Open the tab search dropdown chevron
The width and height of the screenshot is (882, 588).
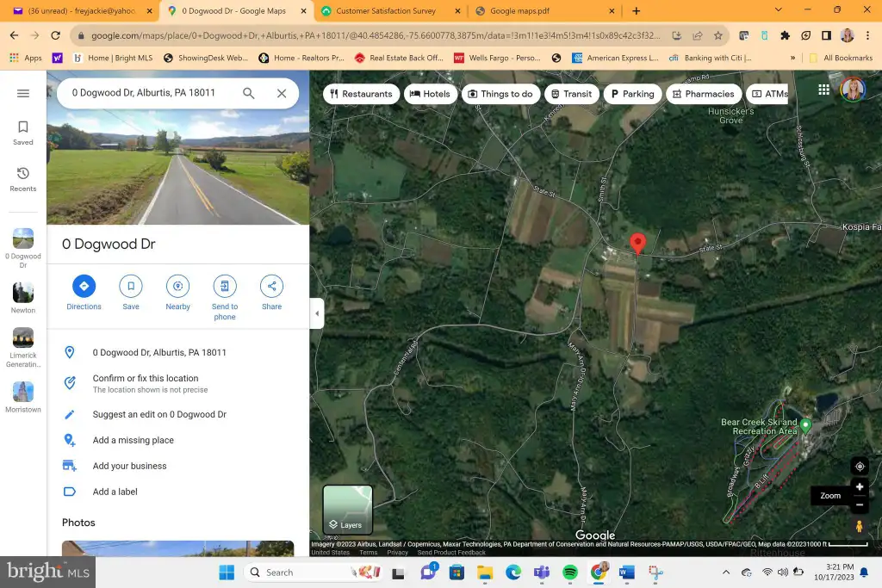[x=778, y=10]
